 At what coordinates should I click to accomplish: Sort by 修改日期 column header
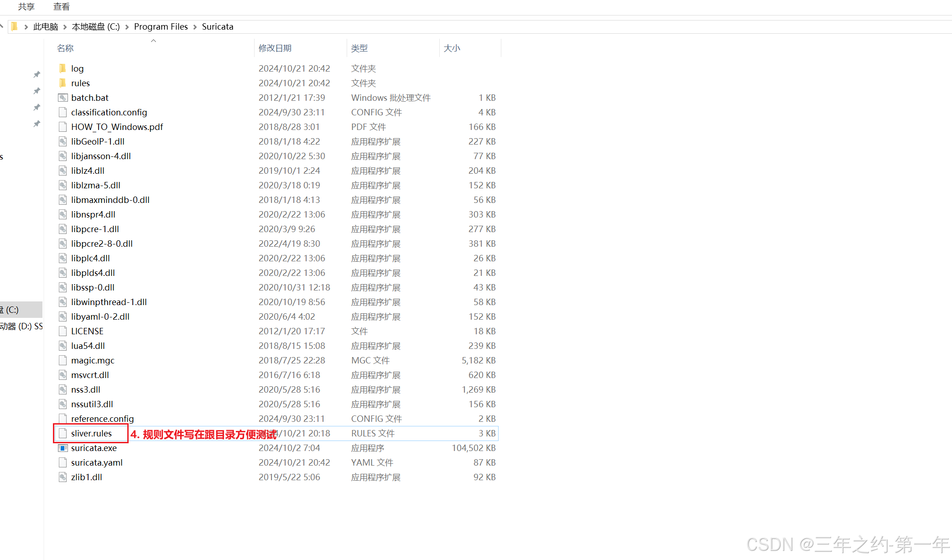[x=275, y=48]
